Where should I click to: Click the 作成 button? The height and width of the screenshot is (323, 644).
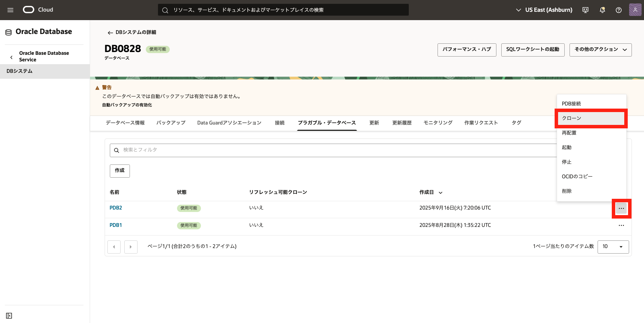click(120, 171)
